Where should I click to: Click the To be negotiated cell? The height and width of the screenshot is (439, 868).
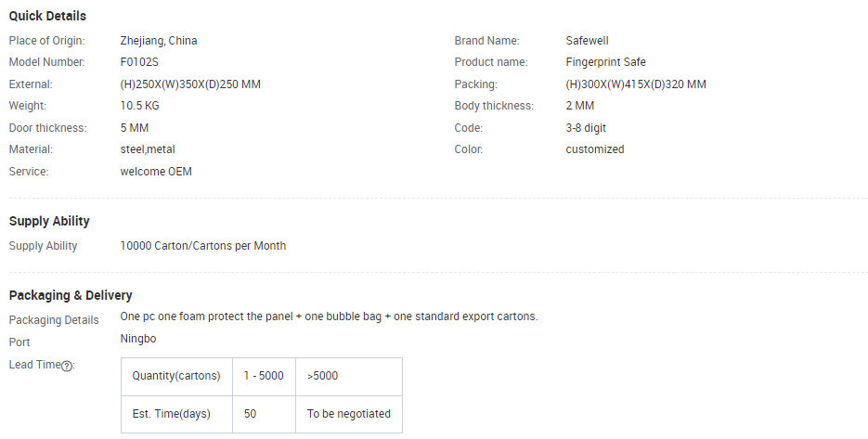point(349,414)
